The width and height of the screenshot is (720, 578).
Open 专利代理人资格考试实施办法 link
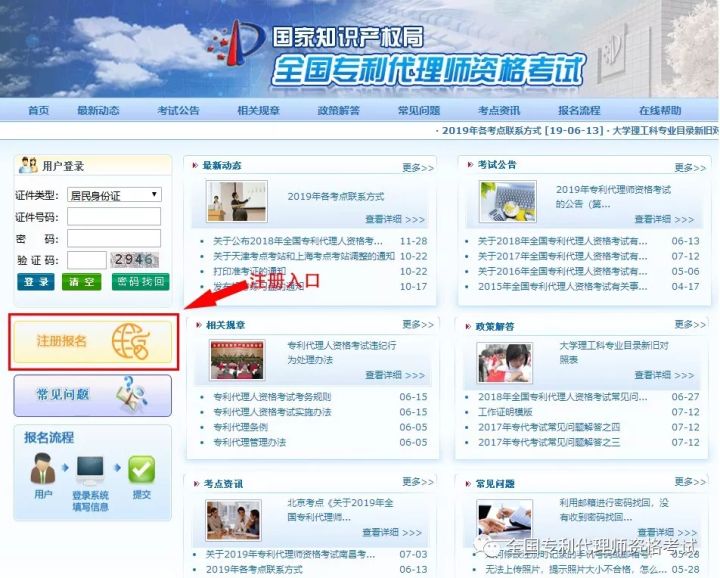[x=272, y=411]
